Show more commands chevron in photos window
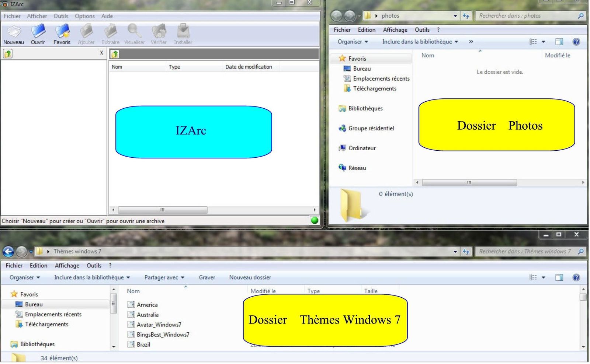The image size is (590, 364). [x=471, y=42]
